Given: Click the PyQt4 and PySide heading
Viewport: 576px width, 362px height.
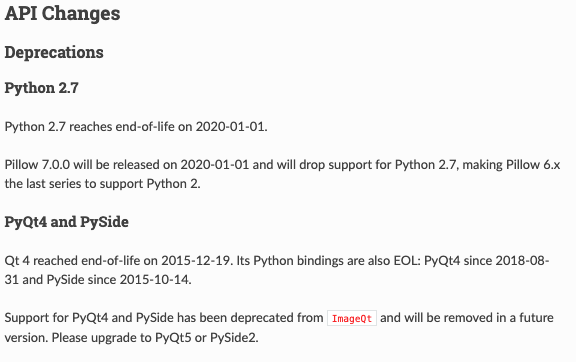Looking at the screenshot, I should click(66, 222).
